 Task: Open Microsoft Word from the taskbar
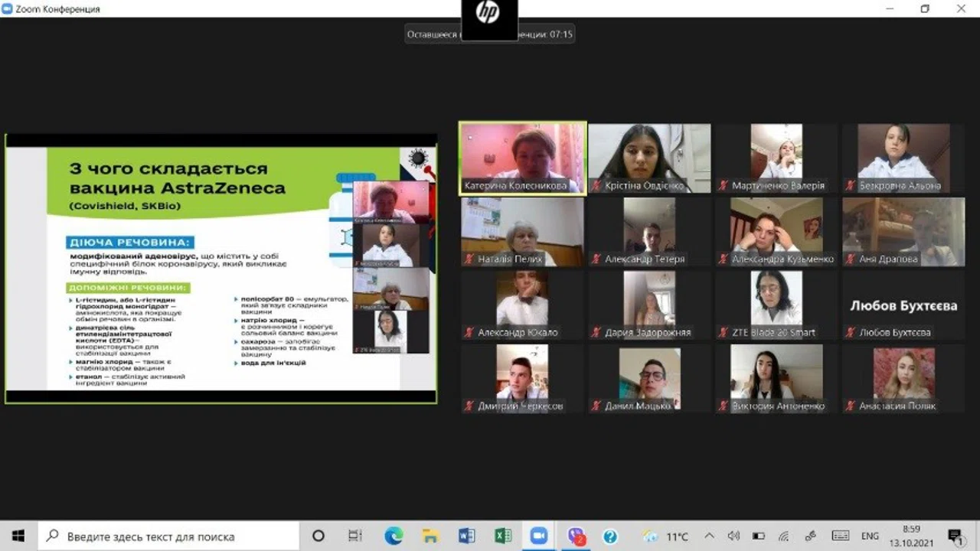coord(467,536)
